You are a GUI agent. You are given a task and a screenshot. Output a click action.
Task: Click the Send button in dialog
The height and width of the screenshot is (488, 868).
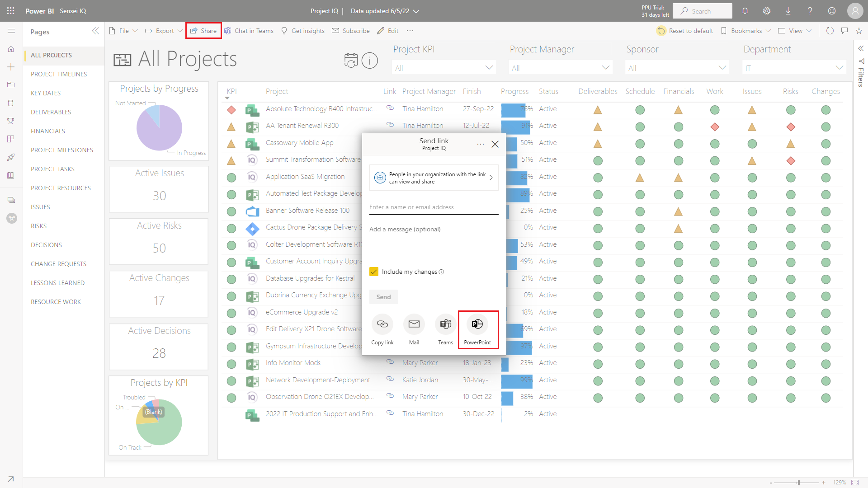(x=383, y=297)
